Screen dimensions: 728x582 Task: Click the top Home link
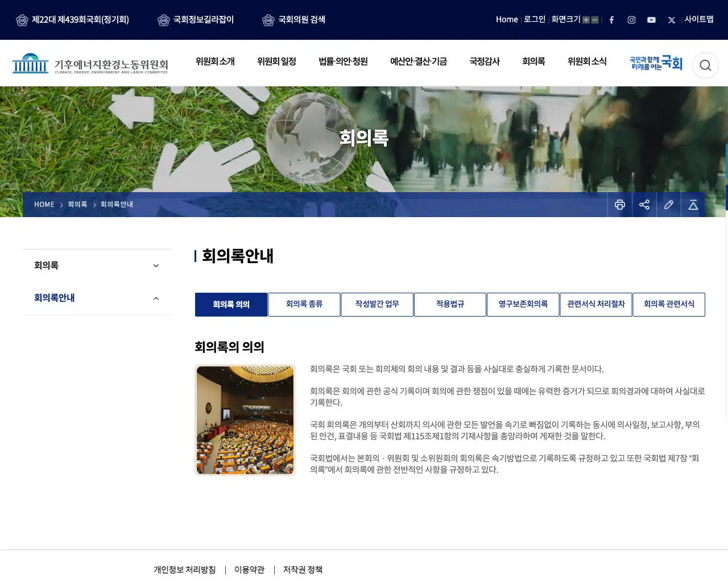[507, 19]
